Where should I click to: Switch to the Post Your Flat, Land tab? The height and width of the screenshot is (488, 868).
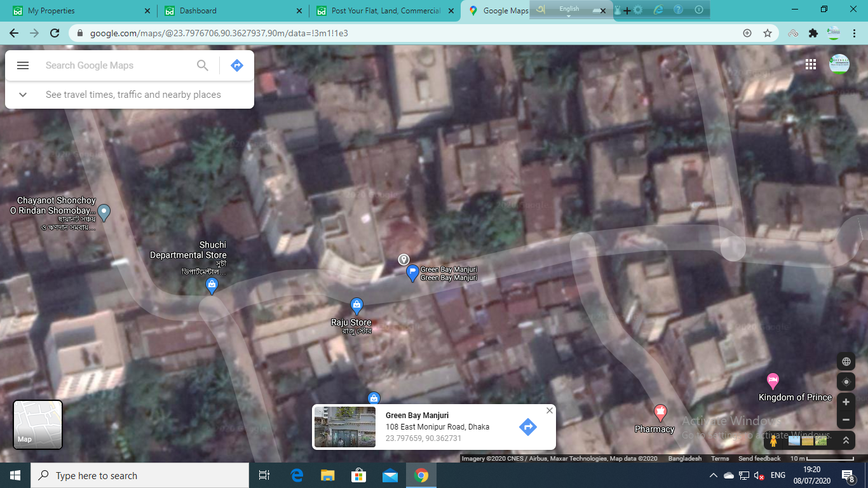point(386,11)
